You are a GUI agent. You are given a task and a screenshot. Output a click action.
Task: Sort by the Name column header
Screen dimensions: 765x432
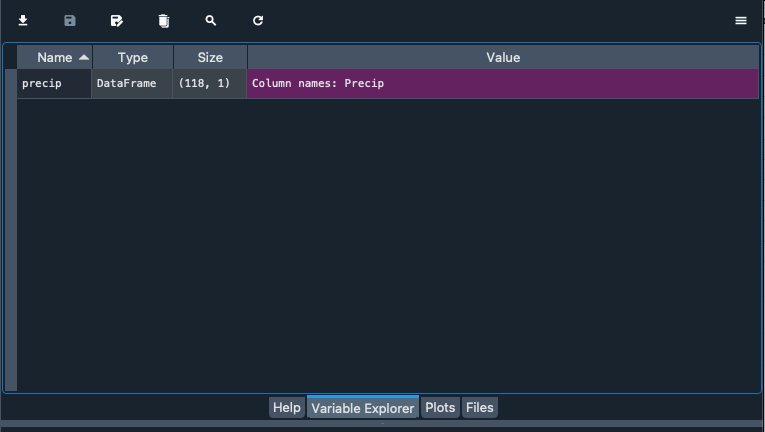click(55, 58)
